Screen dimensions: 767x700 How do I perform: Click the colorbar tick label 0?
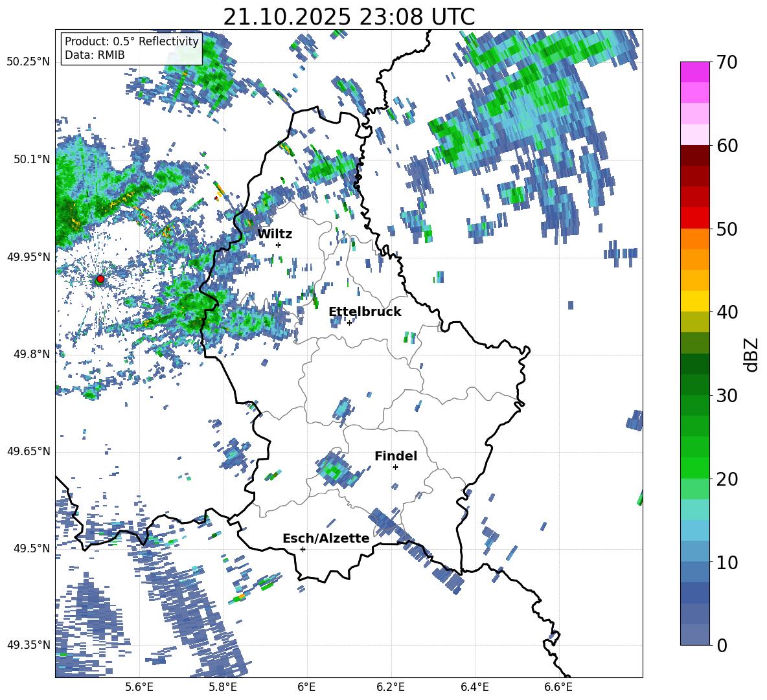pos(722,645)
